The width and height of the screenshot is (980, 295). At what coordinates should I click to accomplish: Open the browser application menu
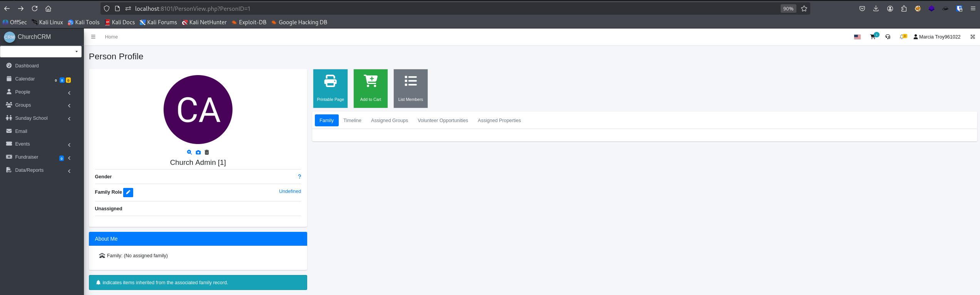pyautogui.click(x=973, y=8)
